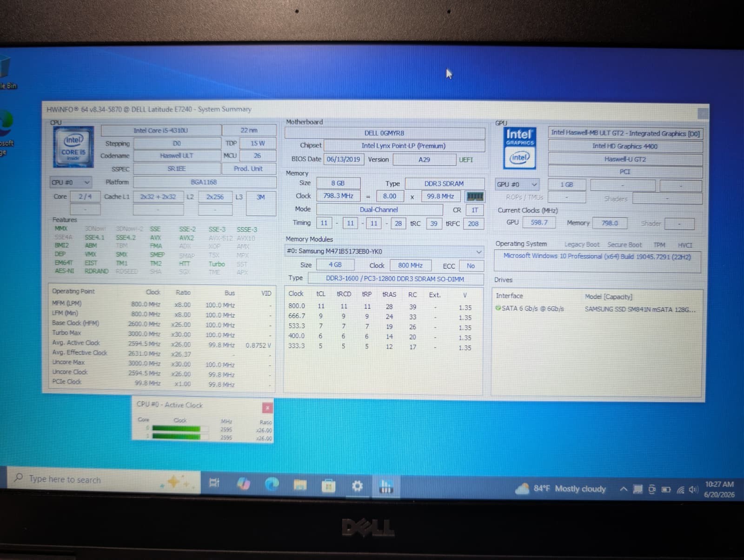The height and width of the screenshot is (560, 744).
Task: Click the green SATA drive status icon
Action: click(498, 308)
